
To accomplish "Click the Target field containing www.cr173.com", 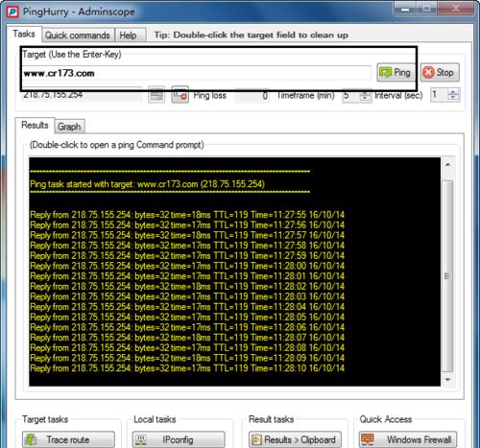I will point(196,73).
